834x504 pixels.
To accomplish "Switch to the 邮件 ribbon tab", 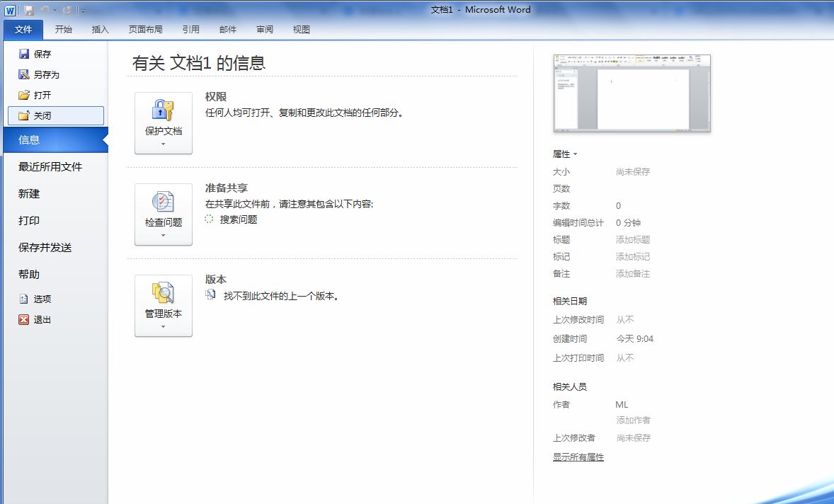I will [228, 30].
